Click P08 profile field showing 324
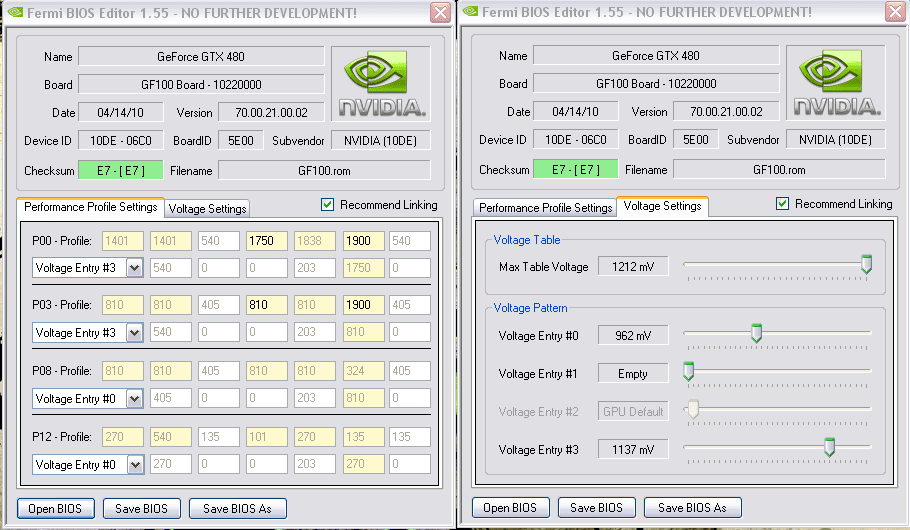Screen dimensions: 910x530 click(x=363, y=371)
